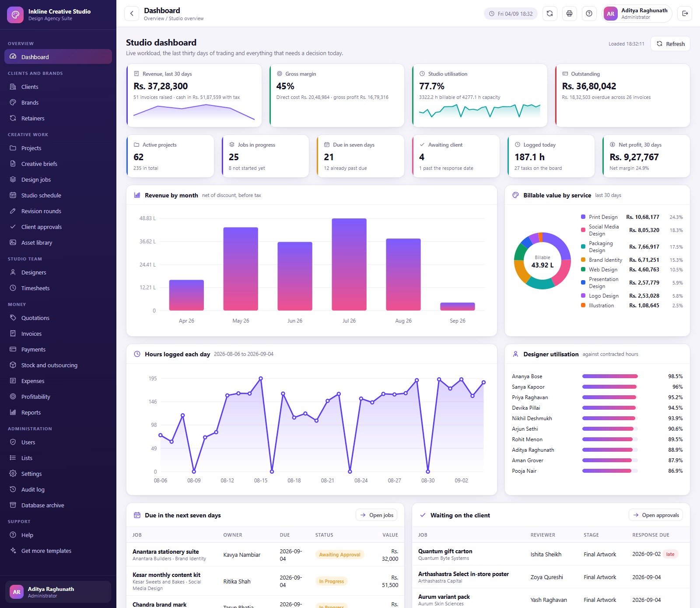Screen dimensions: 700x608
Task: Click the Clients sidebar icon
Action: [13, 87]
